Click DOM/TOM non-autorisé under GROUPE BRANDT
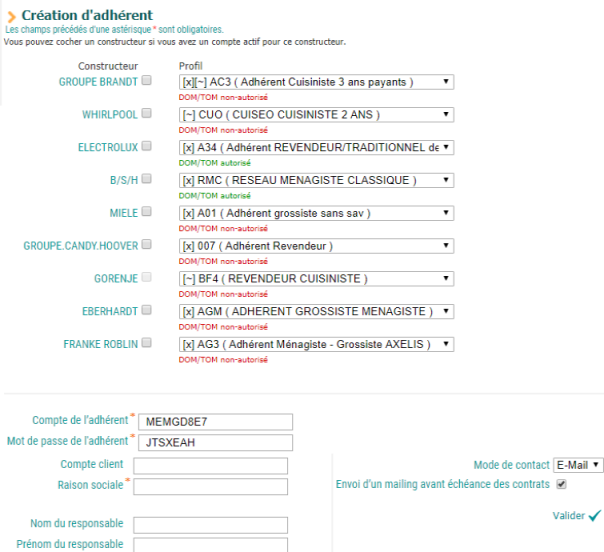Image resolution: width=604 pixels, height=552 pixels. (223, 97)
